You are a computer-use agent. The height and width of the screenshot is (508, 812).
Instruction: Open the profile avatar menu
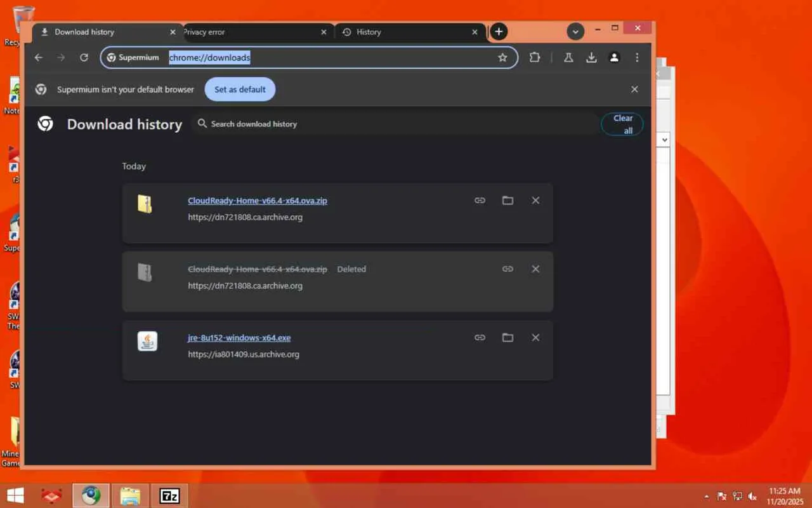click(614, 58)
